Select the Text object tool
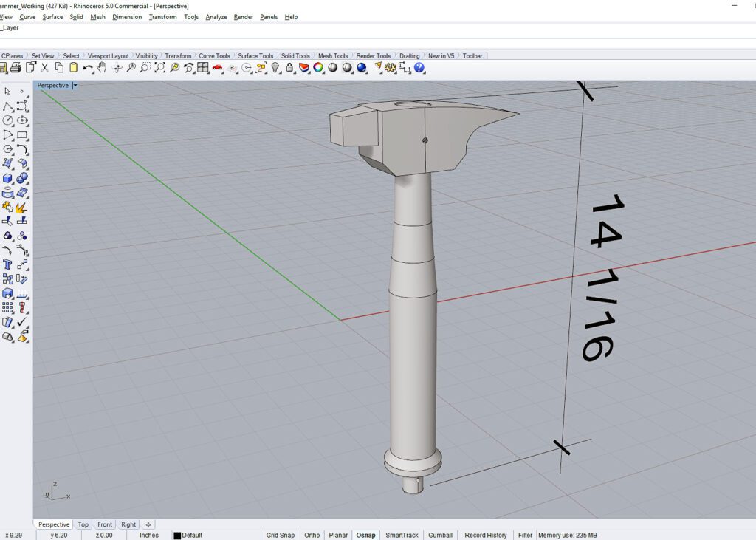Viewport: 756px width, 540px height. coord(7,264)
